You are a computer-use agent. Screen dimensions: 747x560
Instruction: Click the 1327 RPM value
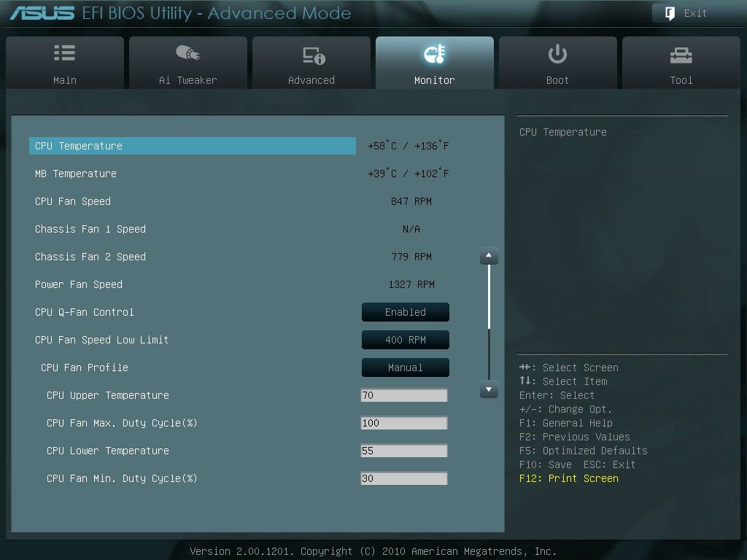pos(411,284)
